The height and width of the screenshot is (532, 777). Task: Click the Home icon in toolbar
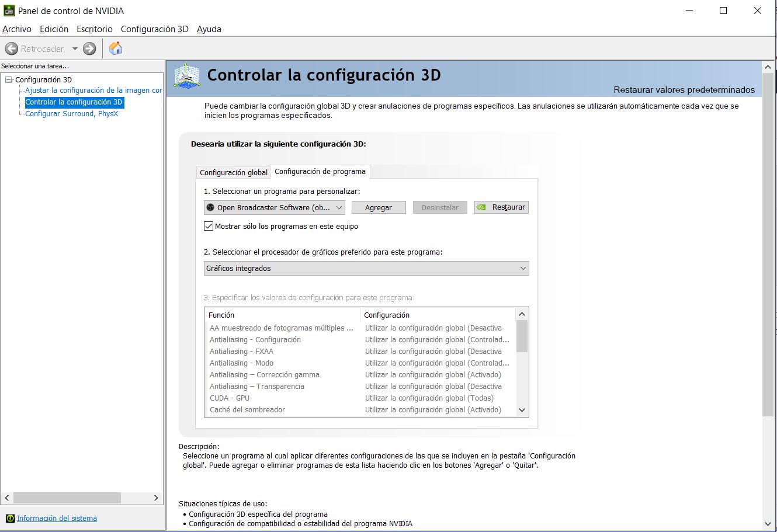(116, 48)
